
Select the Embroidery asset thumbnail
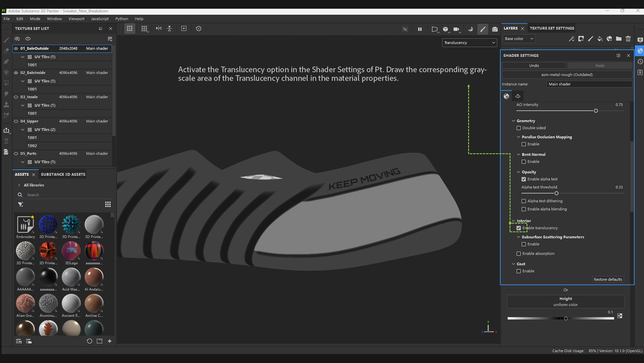(x=25, y=224)
